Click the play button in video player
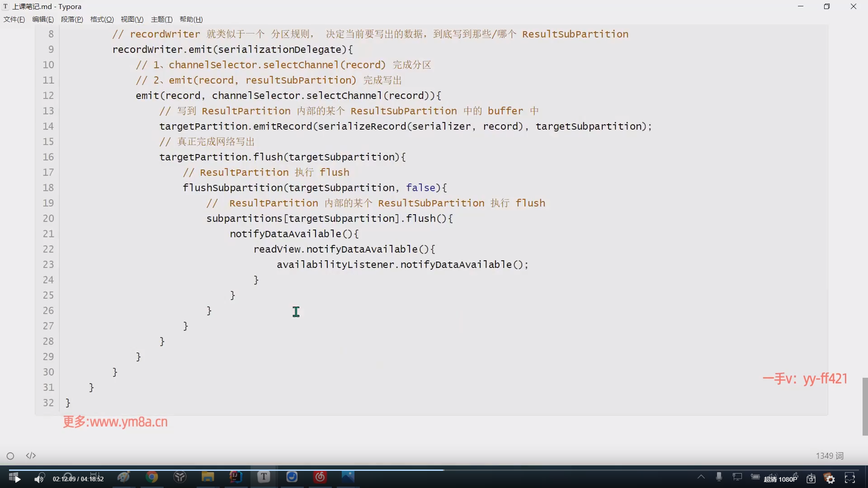This screenshot has width=868, height=488. pyautogui.click(x=17, y=479)
